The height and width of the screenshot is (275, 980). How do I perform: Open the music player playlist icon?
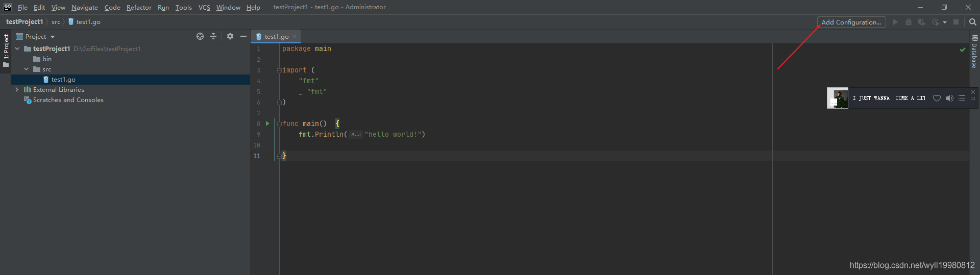(962, 98)
